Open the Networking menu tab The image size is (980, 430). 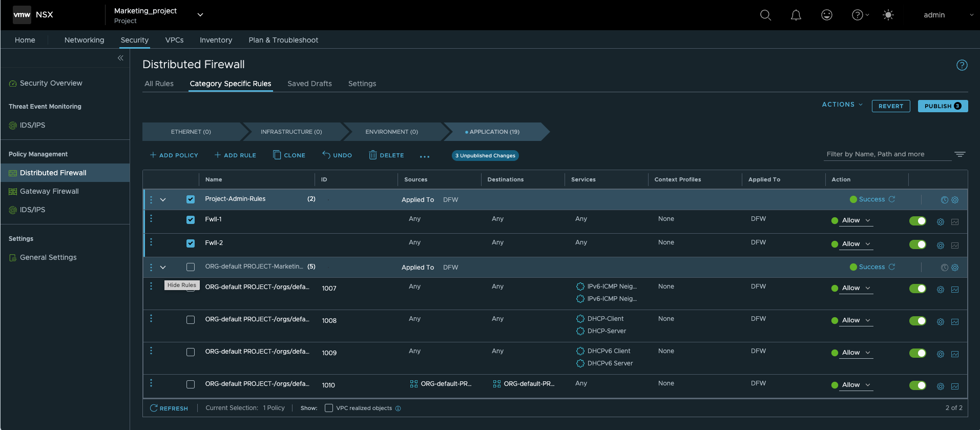pos(84,40)
